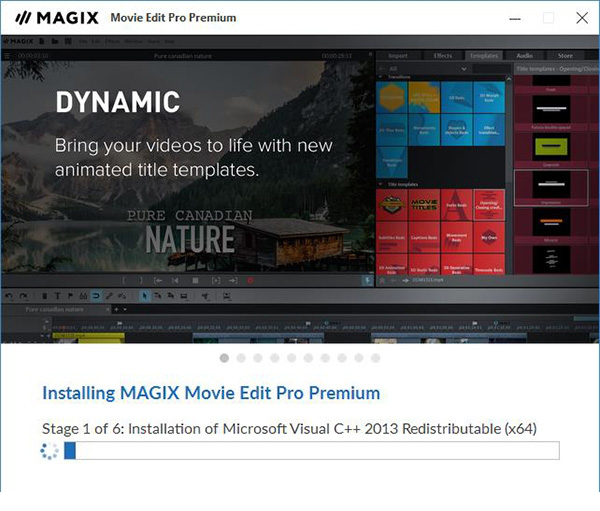Minimize the installer window

point(515,18)
